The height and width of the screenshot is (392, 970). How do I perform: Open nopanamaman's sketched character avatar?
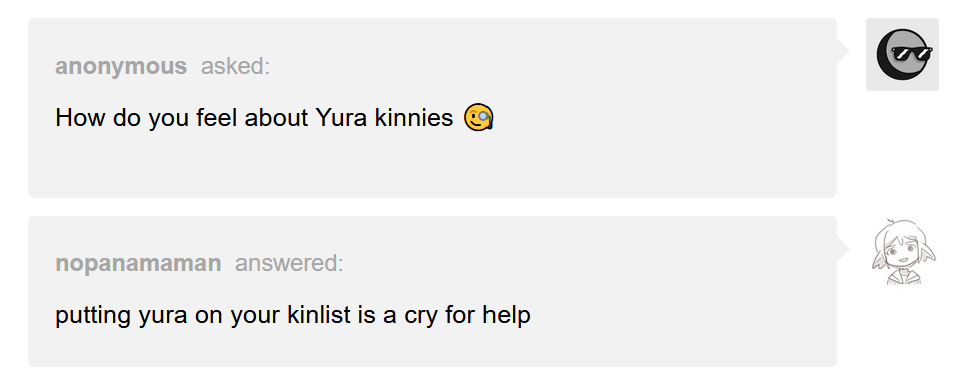pos(903,252)
